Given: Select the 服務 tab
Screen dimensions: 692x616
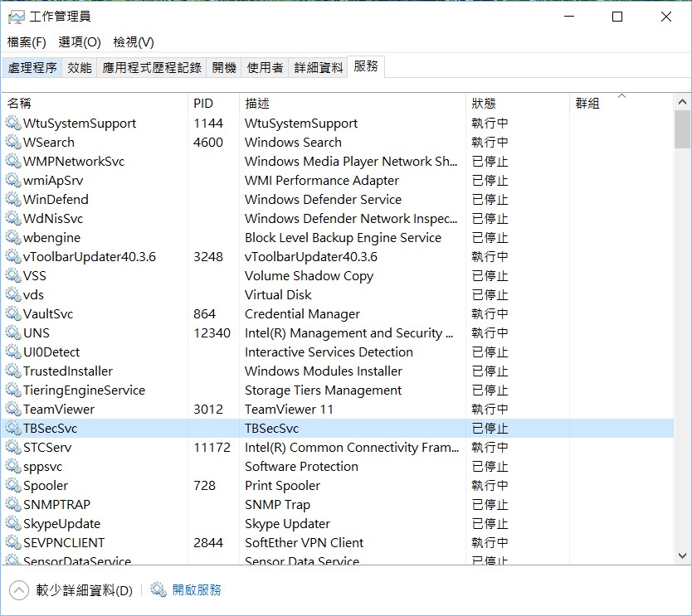Looking at the screenshot, I should [366, 66].
